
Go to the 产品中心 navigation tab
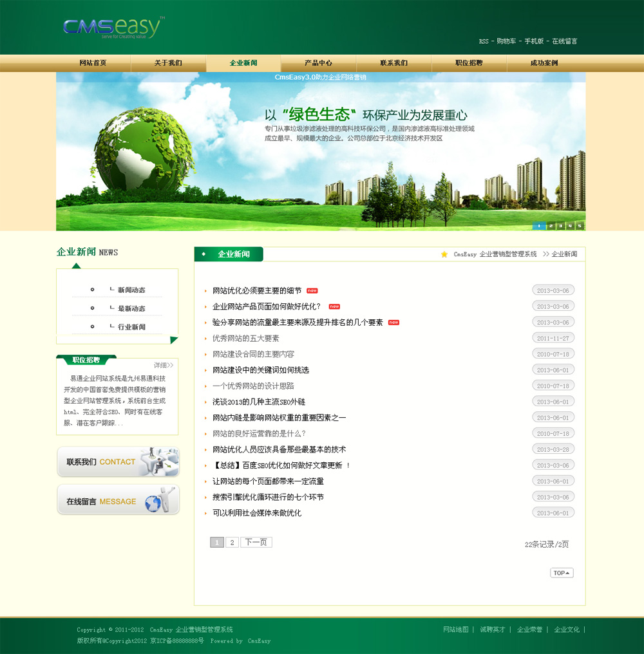tap(318, 63)
